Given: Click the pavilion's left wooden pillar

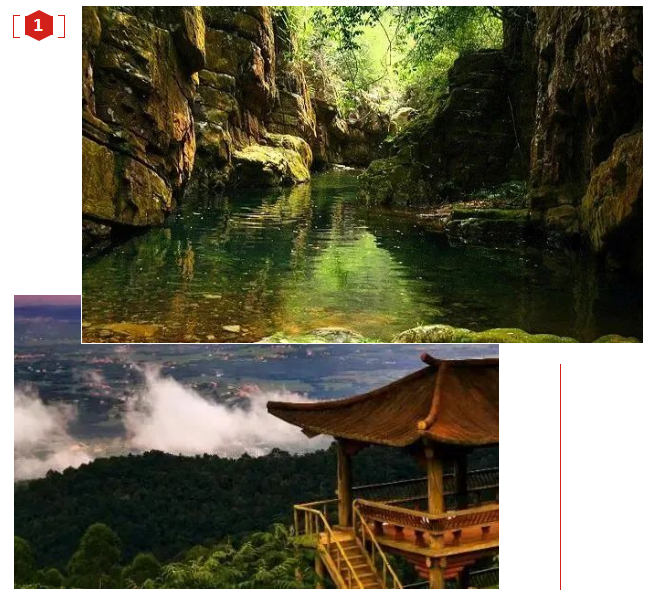Looking at the screenshot, I should 344,483.
